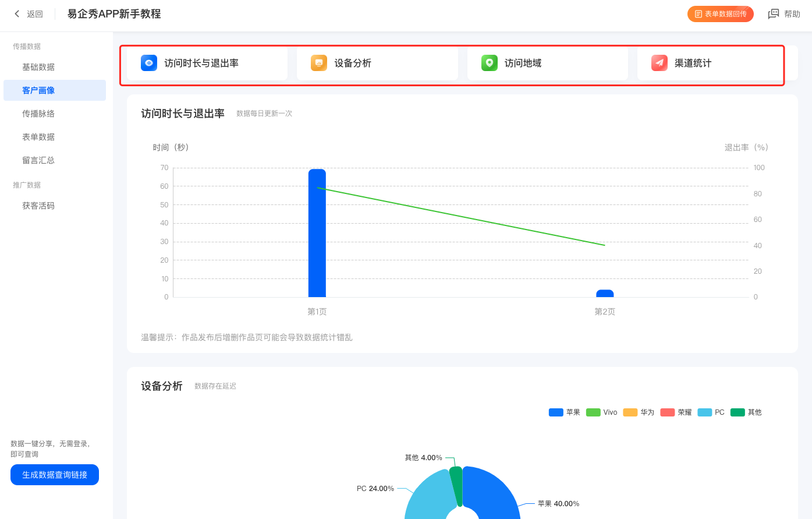Click the orange device icon for 设备分析
The width and height of the screenshot is (812, 519).
coord(319,63)
